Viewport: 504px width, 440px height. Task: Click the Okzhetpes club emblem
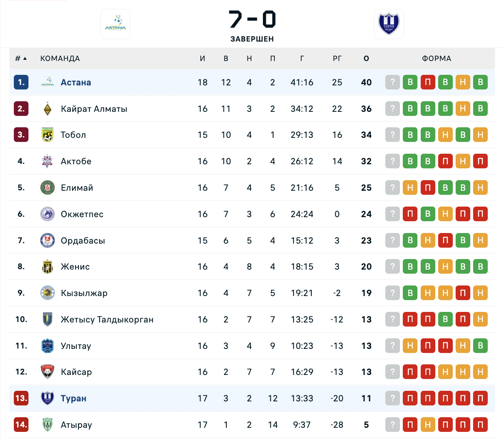coord(48,214)
